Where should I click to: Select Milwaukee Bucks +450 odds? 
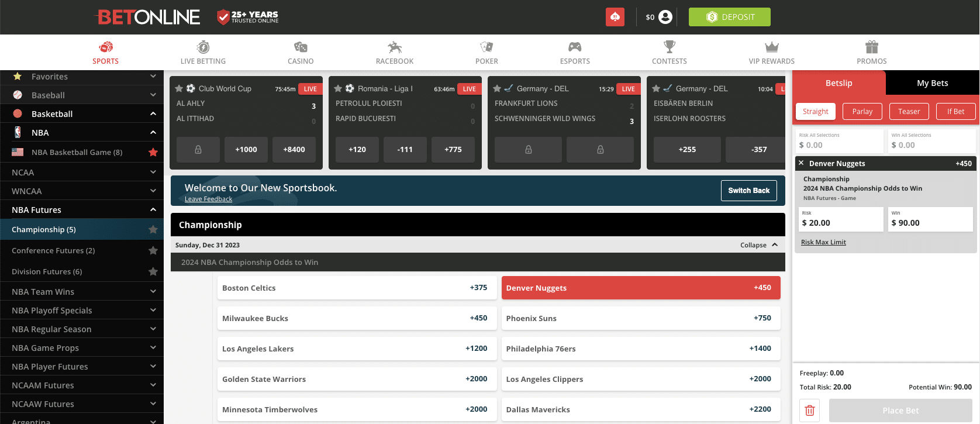click(357, 318)
